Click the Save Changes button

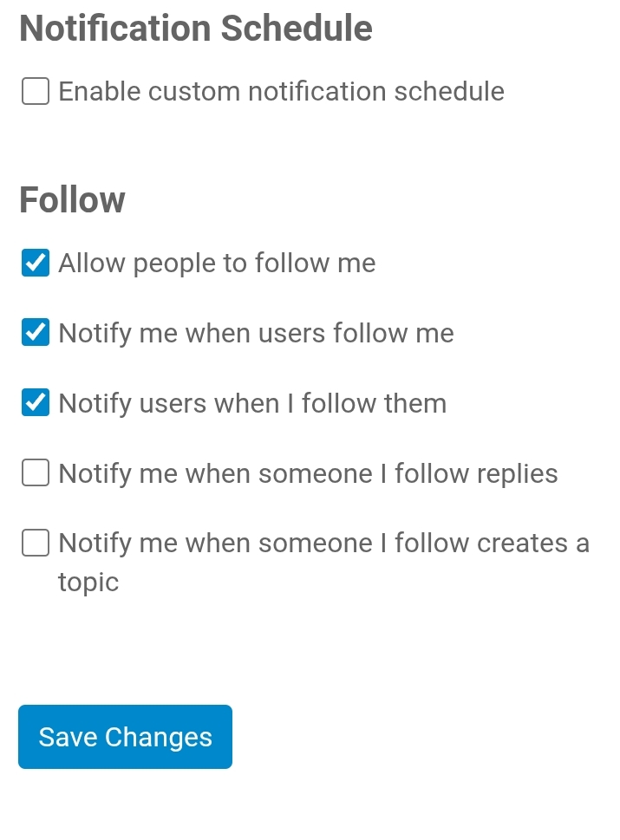tap(125, 737)
